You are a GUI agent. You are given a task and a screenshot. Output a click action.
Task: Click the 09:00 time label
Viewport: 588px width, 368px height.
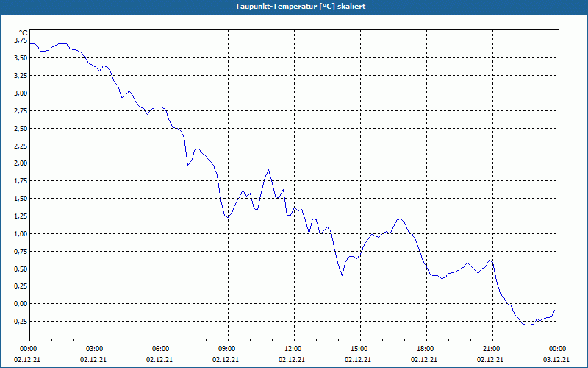228,349
